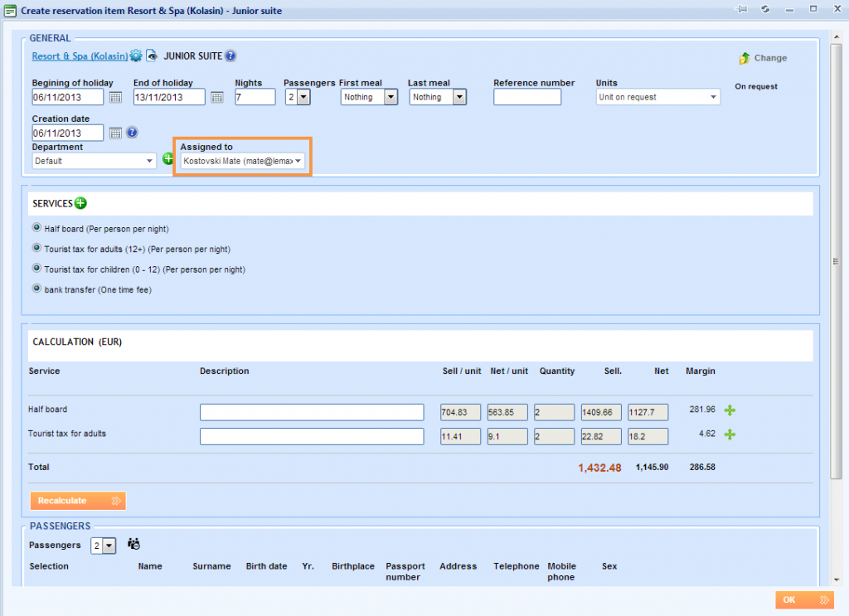
Task: Select the bank transfer radio button
Action: [x=36, y=289]
